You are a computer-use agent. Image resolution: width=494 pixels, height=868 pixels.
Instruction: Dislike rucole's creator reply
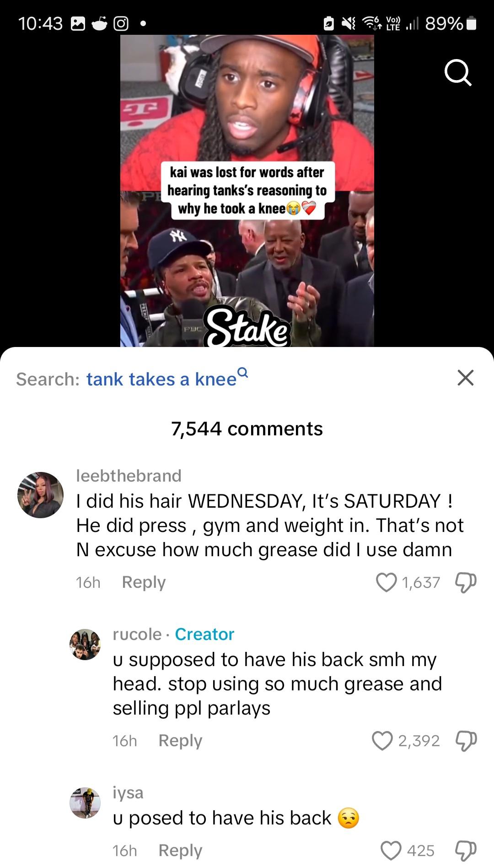click(466, 741)
